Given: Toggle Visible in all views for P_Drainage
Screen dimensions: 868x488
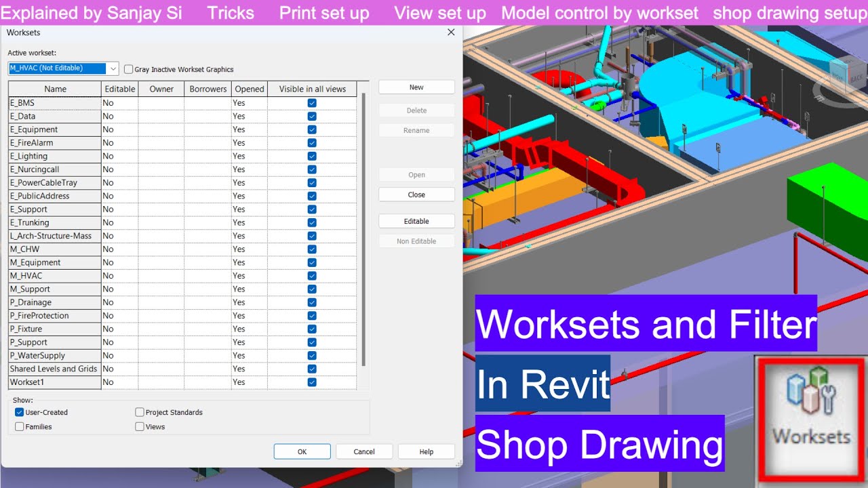Looking at the screenshot, I should pos(312,302).
